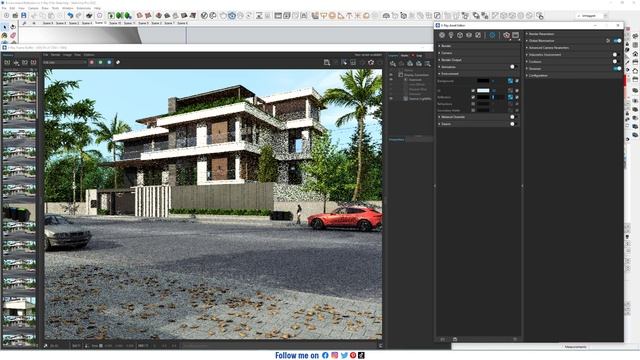Open Settings gear tab in Asset Editor
Screen dimensions: 640x360
[492, 36]
